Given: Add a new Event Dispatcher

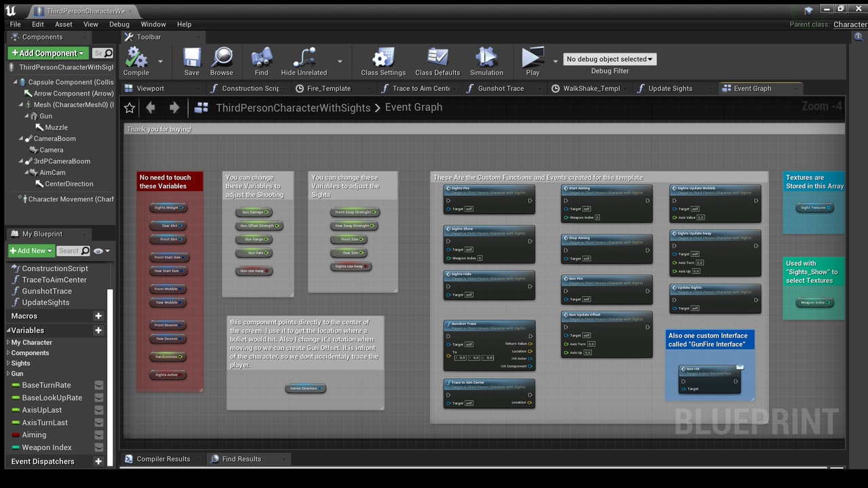Looking at the screenshot, I should [98, 462].
